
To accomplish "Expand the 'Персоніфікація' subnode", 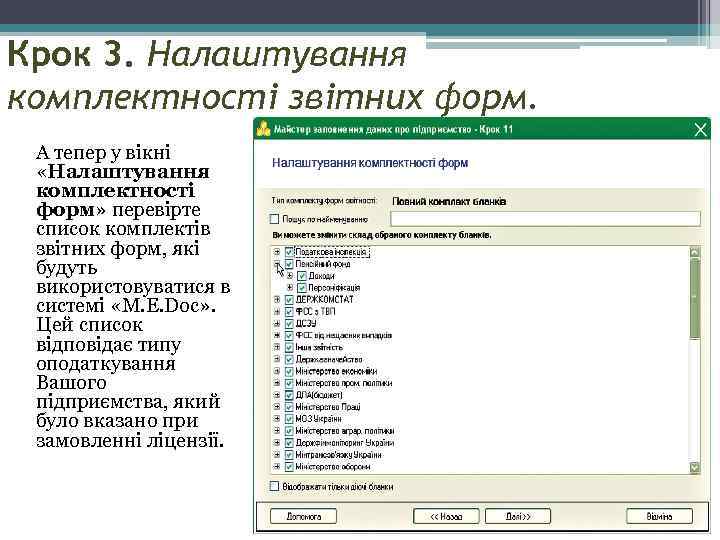I will [x=290, y=288].
